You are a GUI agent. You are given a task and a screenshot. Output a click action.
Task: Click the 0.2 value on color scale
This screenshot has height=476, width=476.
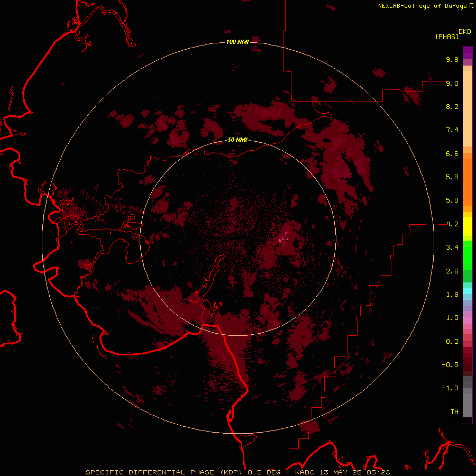(452, 342)
